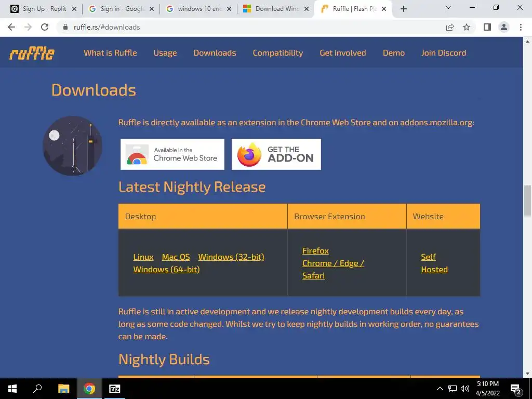This screenshot has height=399, width=532.
Task: Go back with the browser back arrow
Action: pos(11,27)
